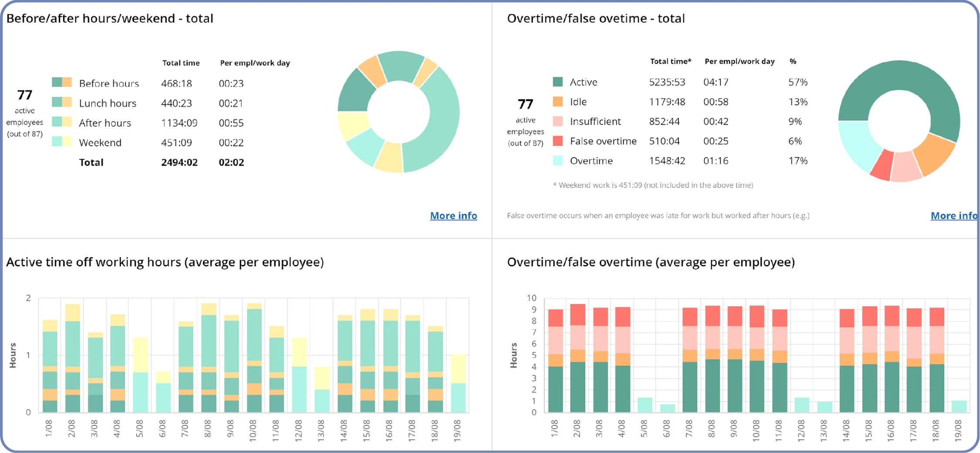Click the False overtime legend red swatch
The width and height of the screenshot is (980, 453).
pyautogui.click(x=558, y=141)
